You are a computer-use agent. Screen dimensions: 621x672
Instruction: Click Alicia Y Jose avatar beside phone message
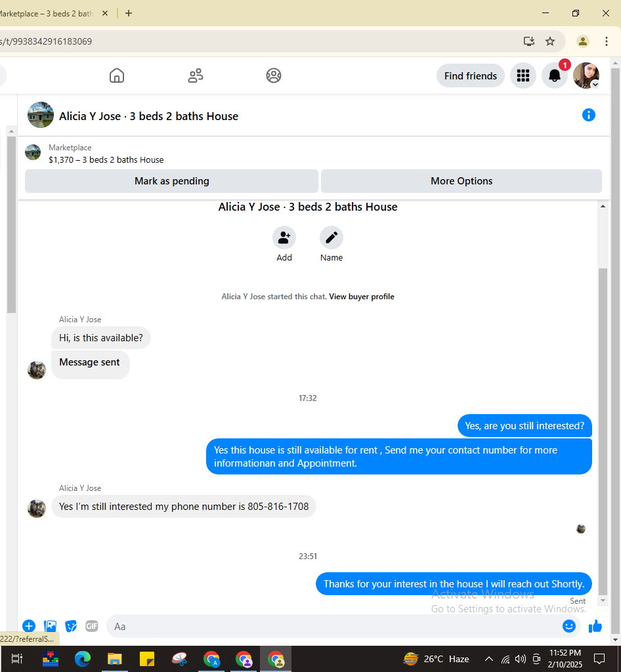coord(36,509)
